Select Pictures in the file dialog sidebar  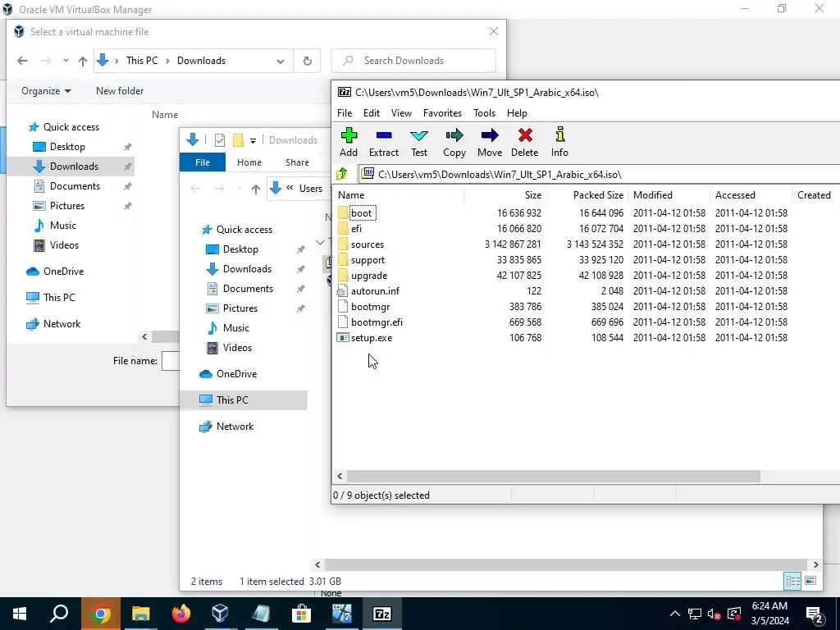[67, 206]
